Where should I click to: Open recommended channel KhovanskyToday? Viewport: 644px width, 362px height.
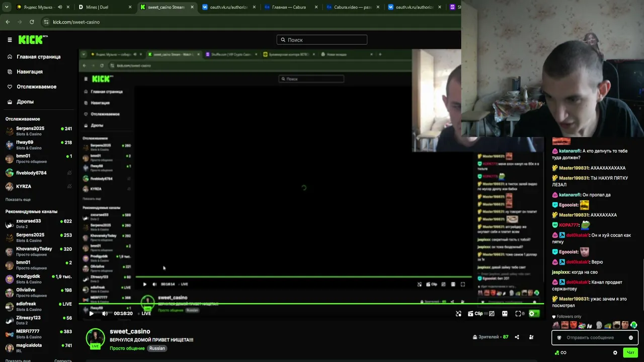tap(38, 251)
